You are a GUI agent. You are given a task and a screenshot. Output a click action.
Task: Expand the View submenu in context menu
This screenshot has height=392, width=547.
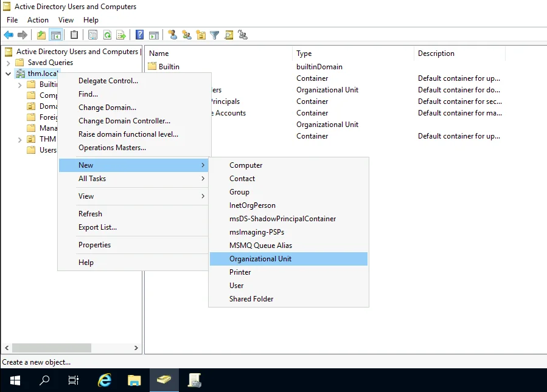tap(134, 196)
